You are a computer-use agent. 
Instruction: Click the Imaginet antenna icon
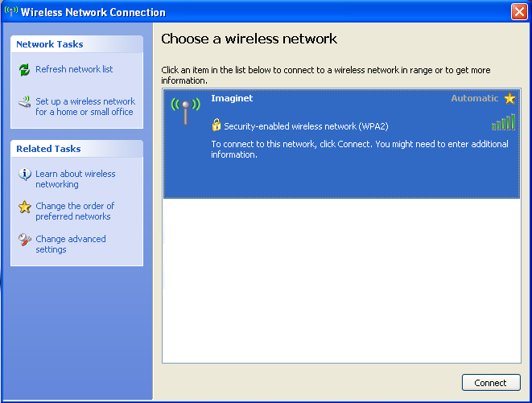point(186,111)
